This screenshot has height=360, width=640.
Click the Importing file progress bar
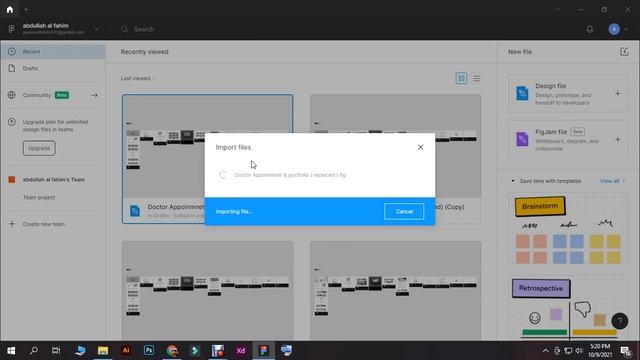click(320, 211)
